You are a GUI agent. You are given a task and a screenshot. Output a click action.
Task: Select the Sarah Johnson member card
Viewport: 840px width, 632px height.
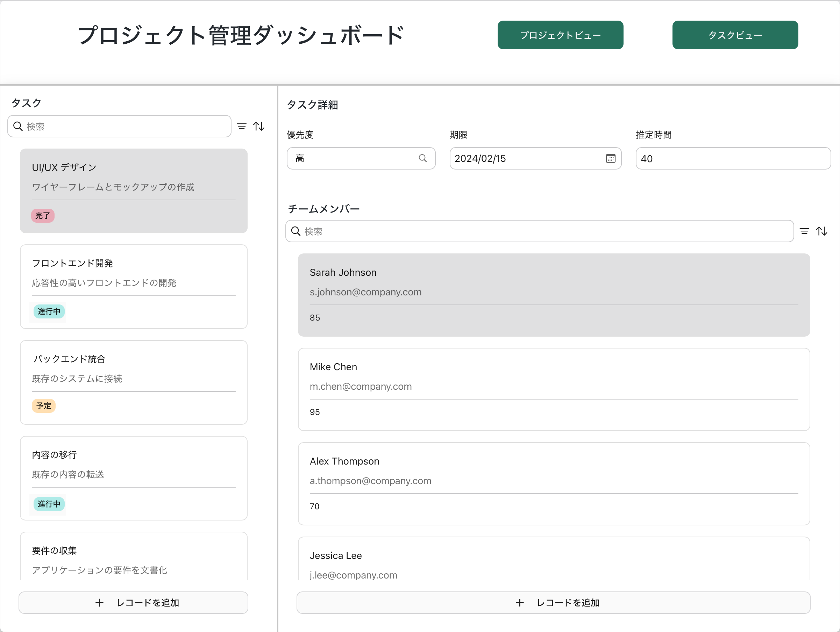(x=554, y=295)
